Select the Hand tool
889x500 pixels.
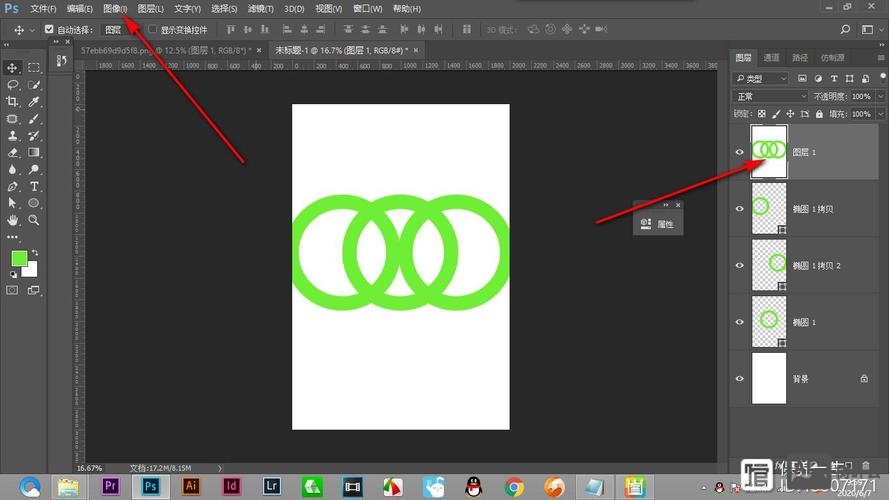pyautogui.click(x=13, y=219)
